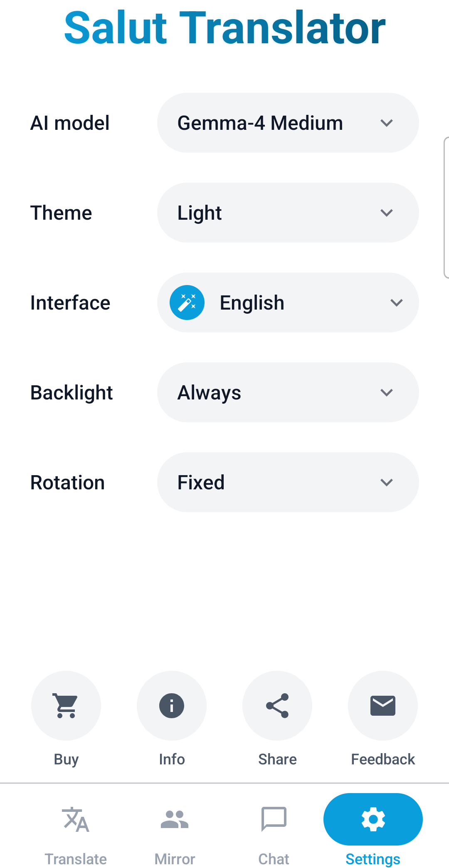Image resolution: width=449 pixels, height=868 pixels.
Task: Tap the Salut Translator title
Action: (x=224, y=27)
